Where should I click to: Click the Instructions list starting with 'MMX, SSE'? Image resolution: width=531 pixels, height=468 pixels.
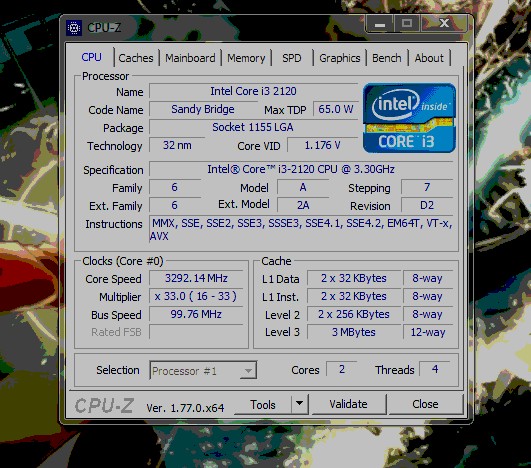301,230
